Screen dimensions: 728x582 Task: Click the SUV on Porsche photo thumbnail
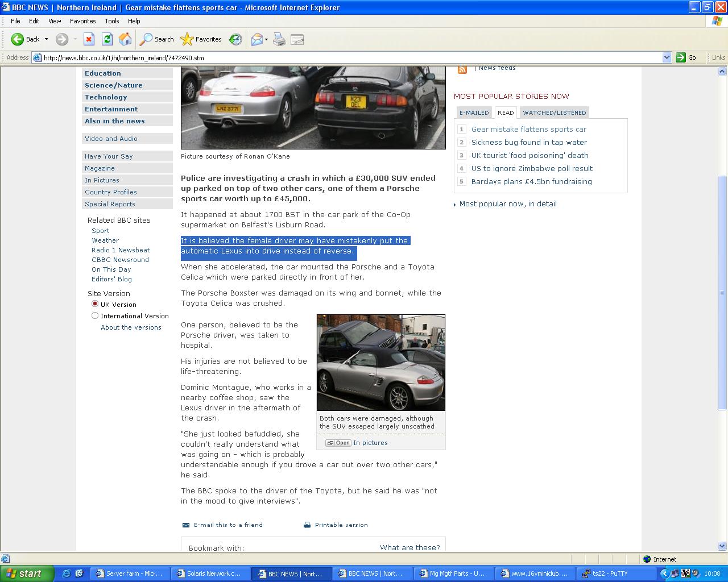[381, 363]
